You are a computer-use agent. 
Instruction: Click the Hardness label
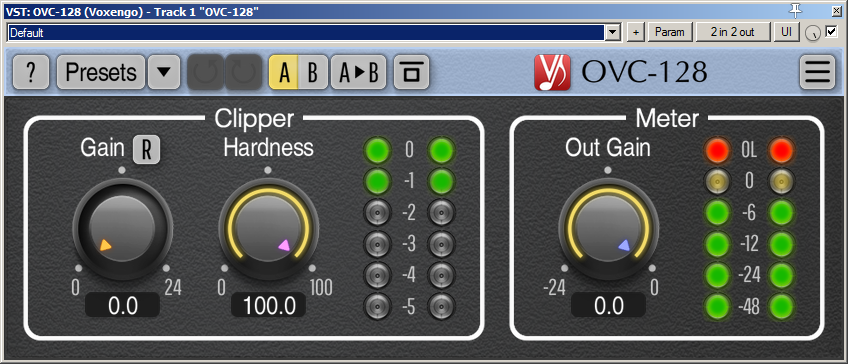tap(268, 148)
